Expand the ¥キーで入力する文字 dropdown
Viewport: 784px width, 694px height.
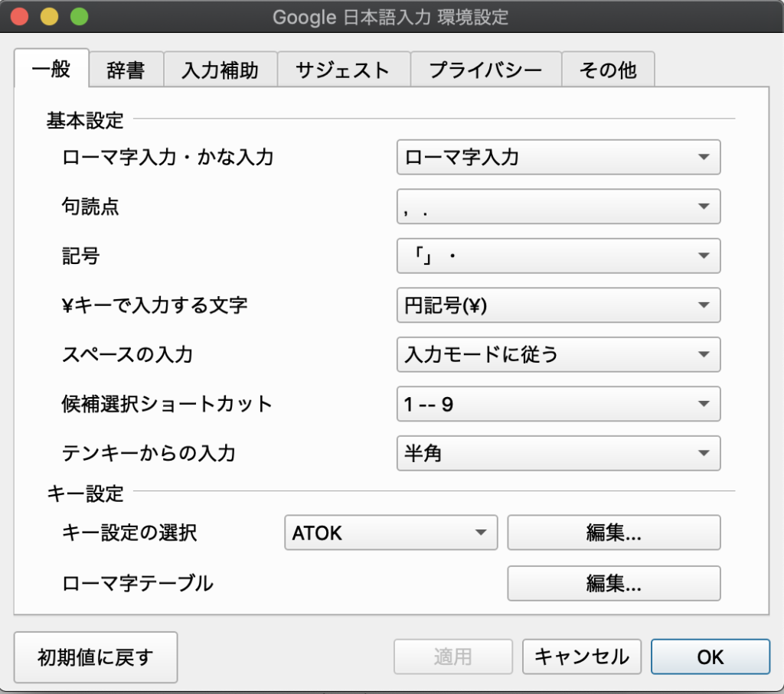[558, 305]
